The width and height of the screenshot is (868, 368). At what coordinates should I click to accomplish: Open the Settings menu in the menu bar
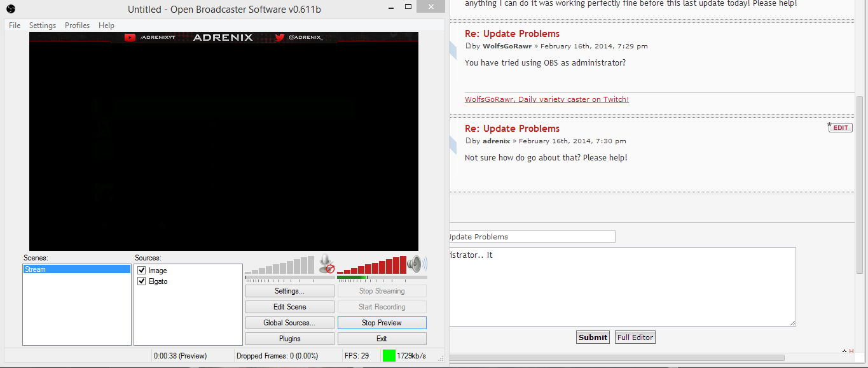[43, 25]
